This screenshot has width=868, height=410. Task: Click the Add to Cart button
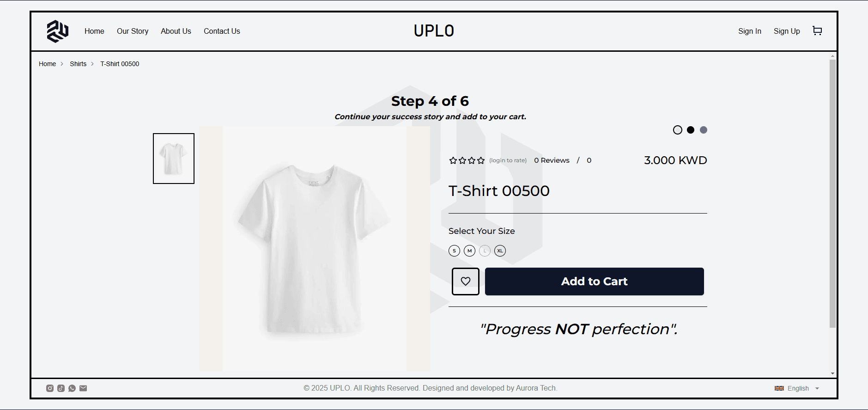(x=594, y=281)
